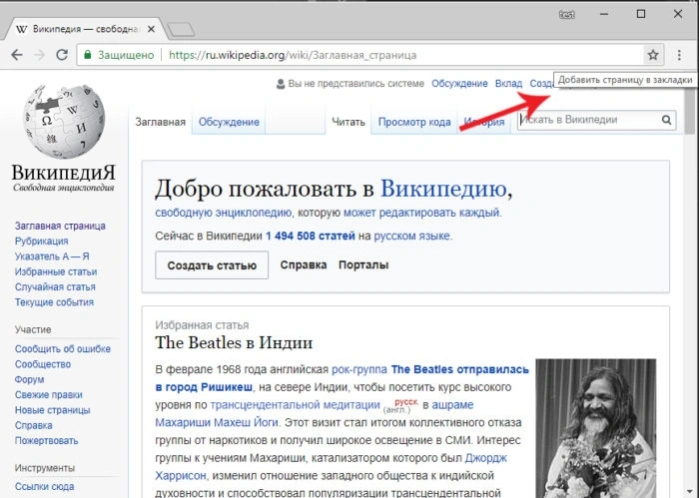Click the 1 494 508 статей link
Image resolution: width=699 pixels, height=498 pixels.
310,236
